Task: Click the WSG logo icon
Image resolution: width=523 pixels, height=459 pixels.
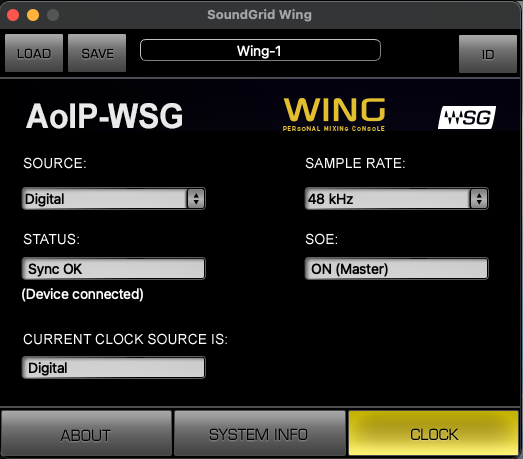Action: [x=467, y=117]
